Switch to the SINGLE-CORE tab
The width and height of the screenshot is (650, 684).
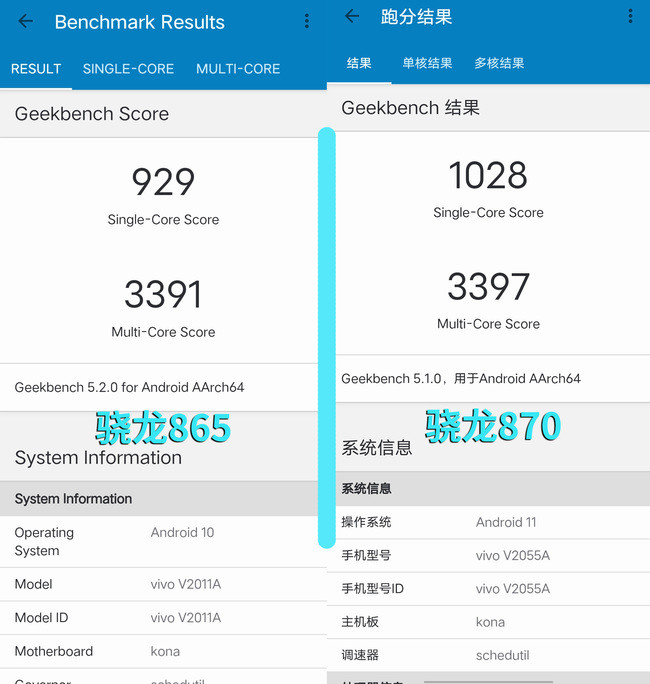pos(128,69)
